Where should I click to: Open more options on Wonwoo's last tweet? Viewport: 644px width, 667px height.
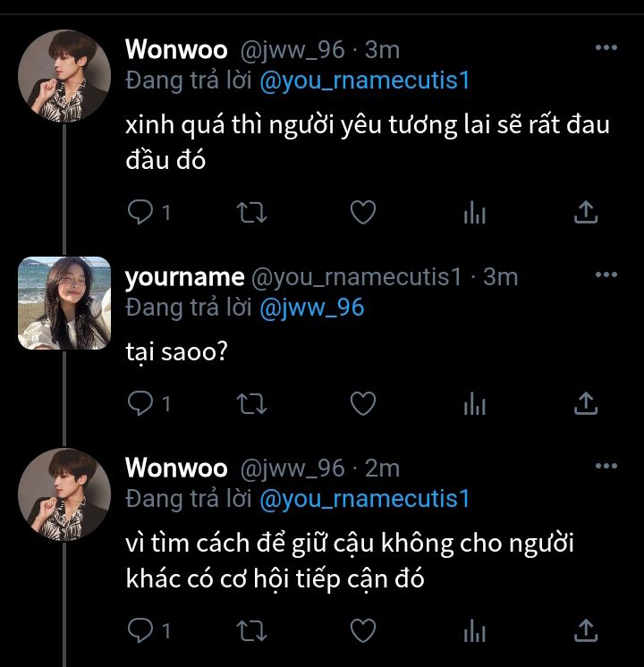(x=606, y=466)
